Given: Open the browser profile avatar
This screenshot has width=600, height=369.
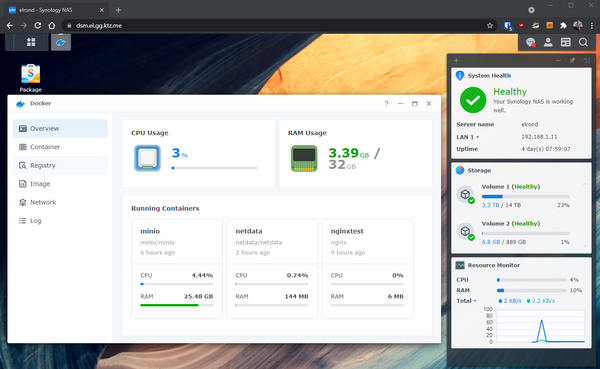Looking at the screenshot, I should pos(577,26).
